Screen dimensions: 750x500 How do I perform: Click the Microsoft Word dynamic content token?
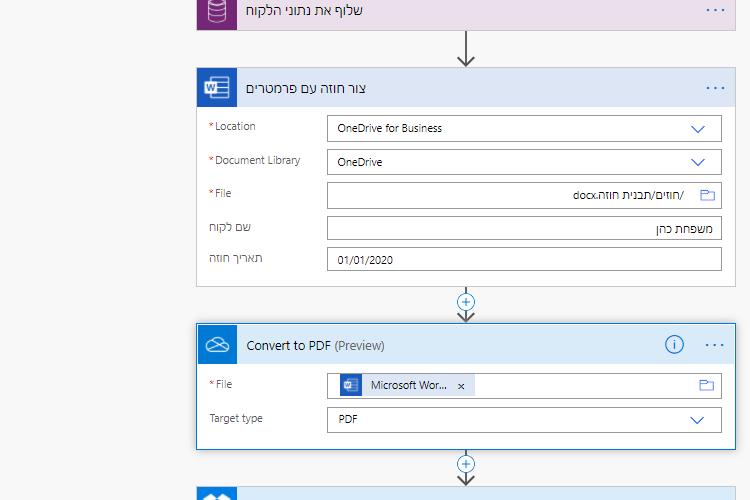pyautogui.click(x=407, y=385)
